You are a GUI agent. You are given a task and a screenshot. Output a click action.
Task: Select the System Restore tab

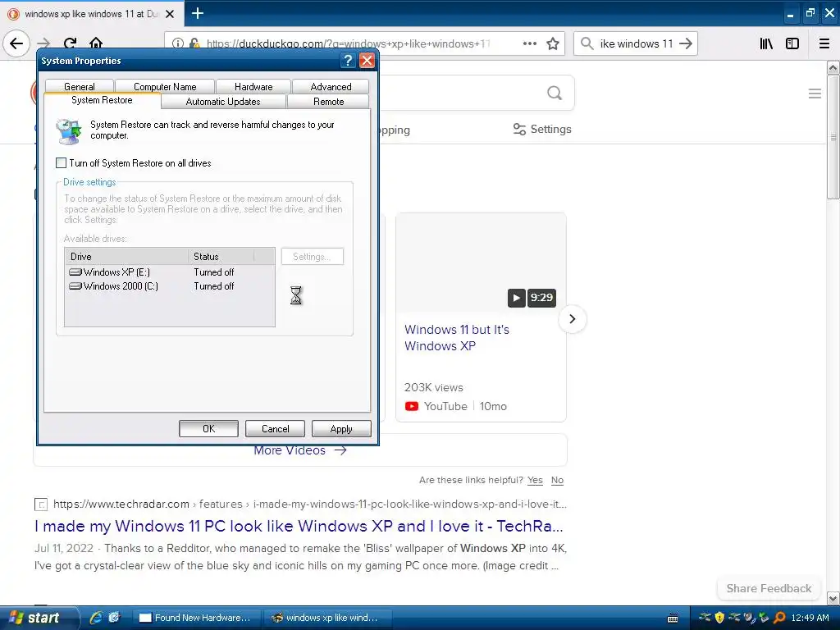pyautogui.click(x=102, y=100)
